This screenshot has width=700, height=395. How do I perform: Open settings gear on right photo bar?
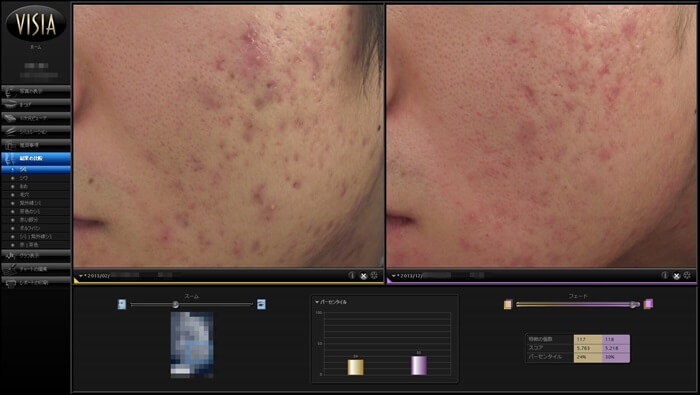click(x=687, y=275)
